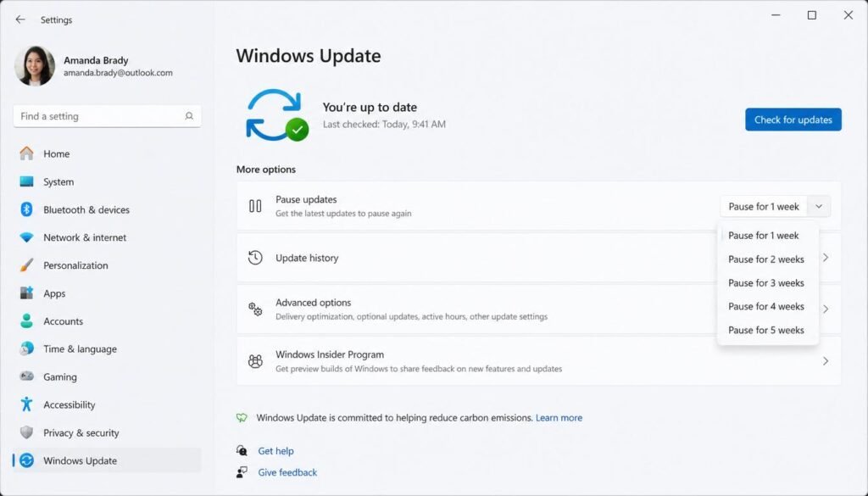Click the Apps icon in the sidebar

[26, 293]
